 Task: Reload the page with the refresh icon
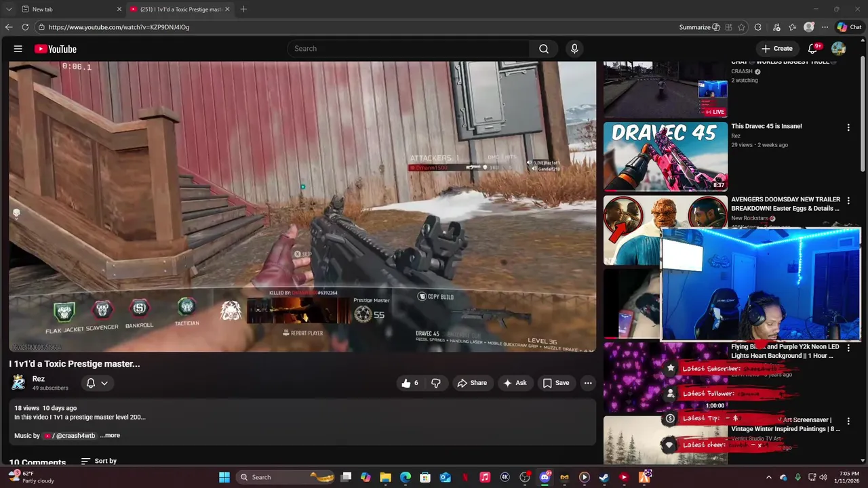tap(25, 27)
